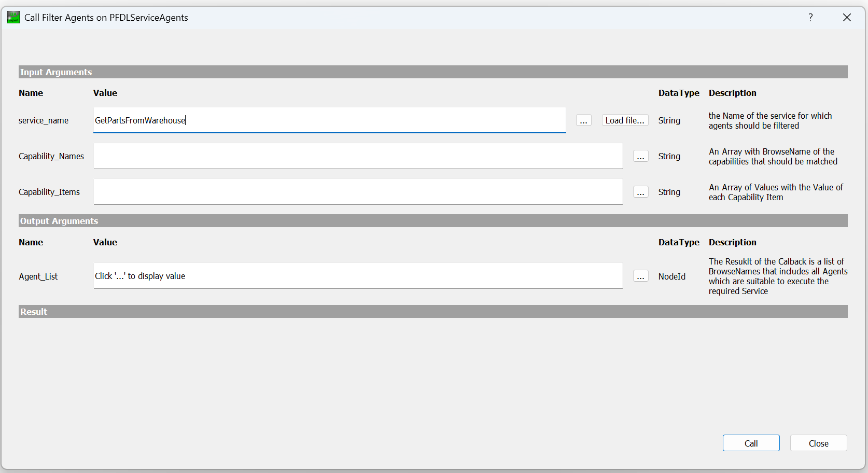
Task: Open ellipsis editor for Capability_Items value
Action: click(641, 192)
